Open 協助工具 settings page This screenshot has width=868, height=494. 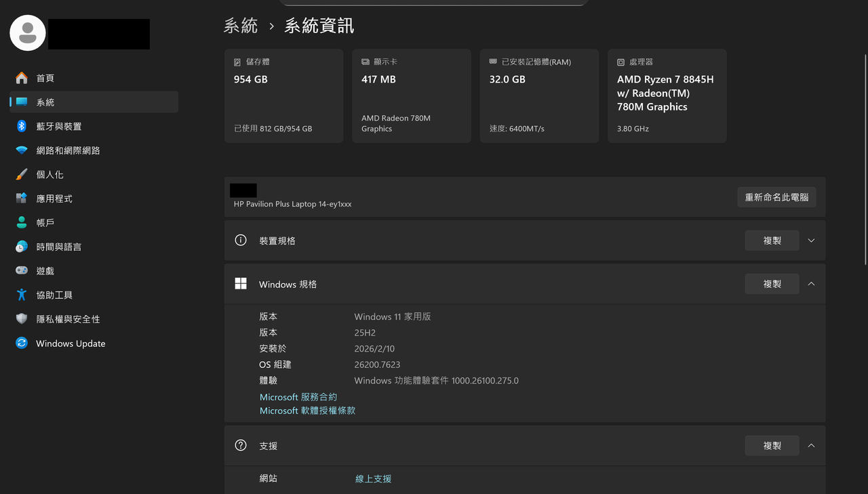pyautogui.click(x=94, y=295)
